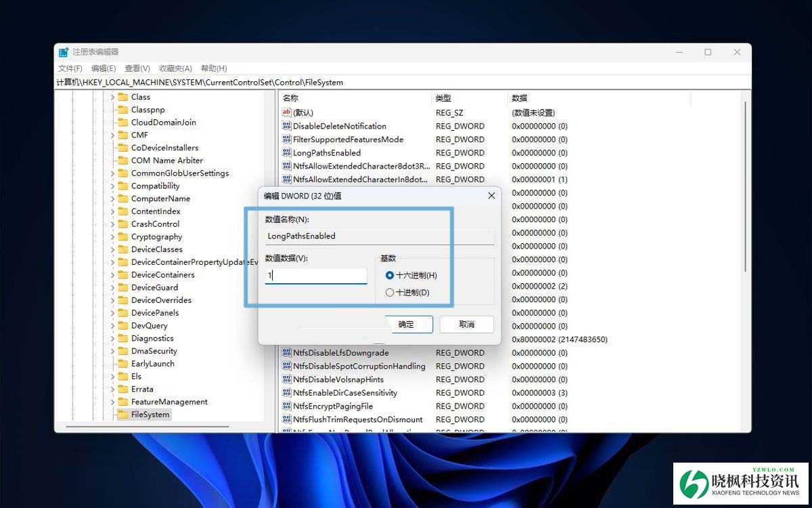Image resolution: width=812 pixels, height=508 pixels.
Task: Click the (默认) string value icon
Action: pyautogui.click(x=286, y=112)
